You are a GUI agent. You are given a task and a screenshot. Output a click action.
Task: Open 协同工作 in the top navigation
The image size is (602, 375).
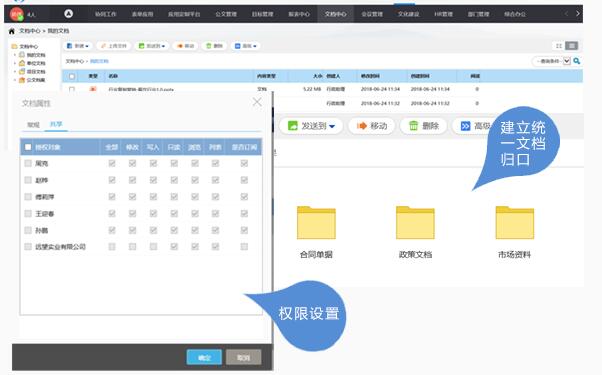pyautogui.click(x=106, y=14)
